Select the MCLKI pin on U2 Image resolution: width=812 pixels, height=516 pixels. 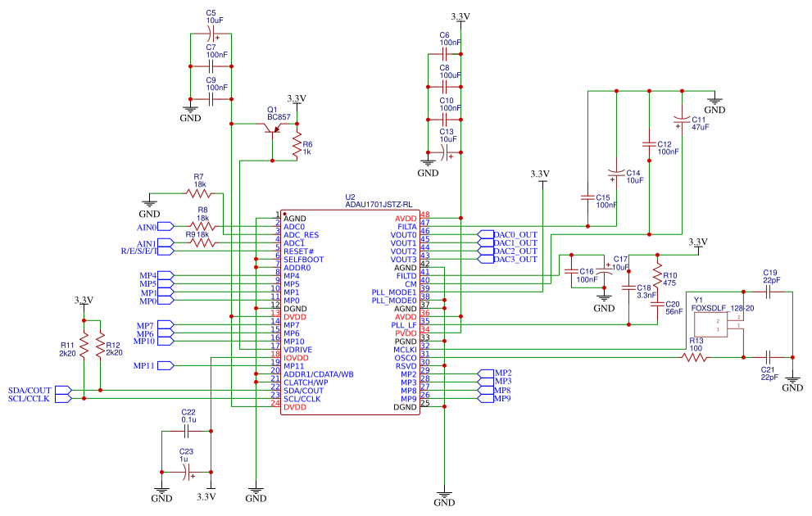(x=405, y=350)
